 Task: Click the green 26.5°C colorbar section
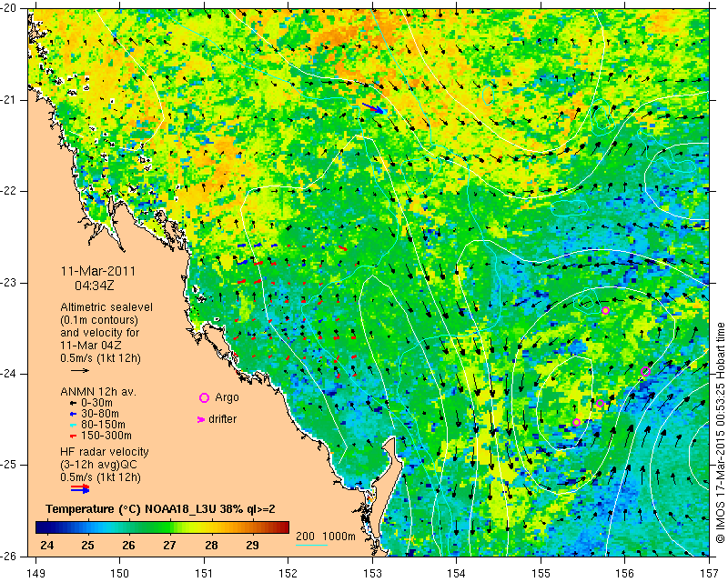[x=148, y=527]
